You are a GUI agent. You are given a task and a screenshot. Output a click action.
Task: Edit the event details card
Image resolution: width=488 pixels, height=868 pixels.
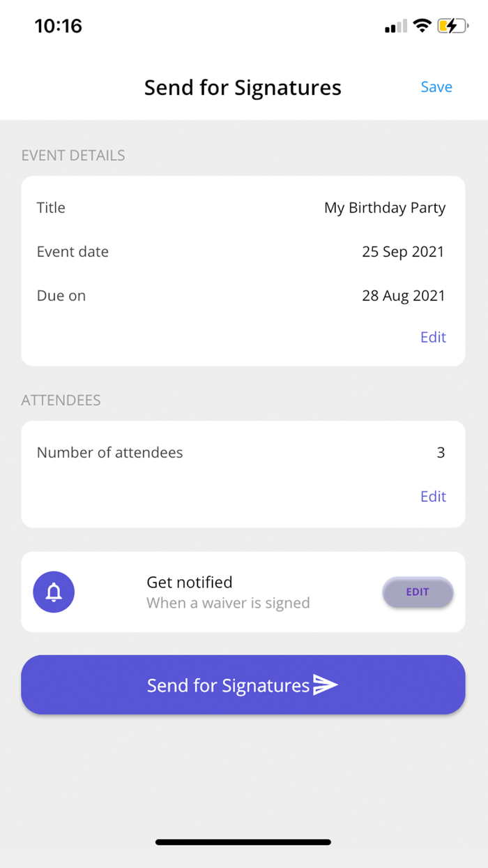(x=433, y=337)
